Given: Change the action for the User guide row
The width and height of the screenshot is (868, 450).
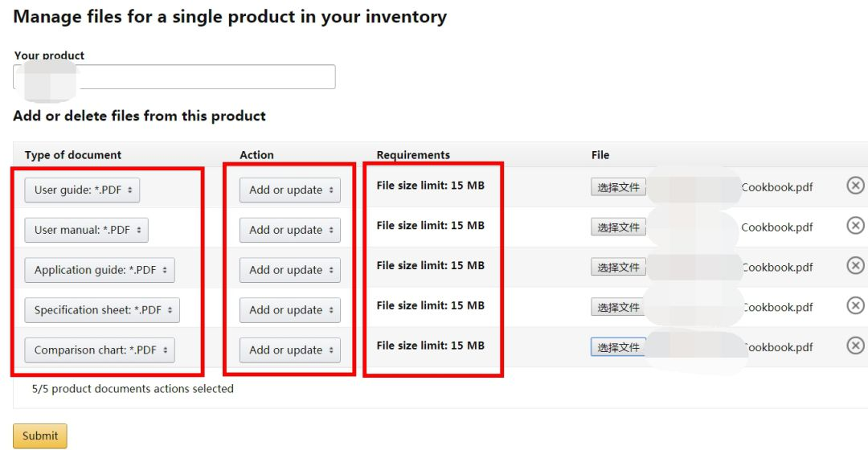Looking at the screenshot, I should tap(290, 190).
